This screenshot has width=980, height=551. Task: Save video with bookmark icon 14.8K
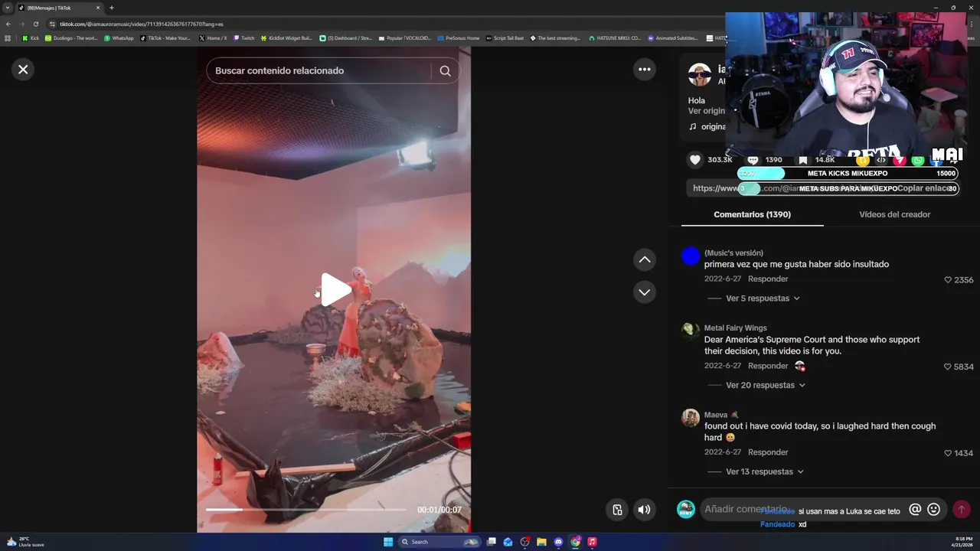coord(802,160)
